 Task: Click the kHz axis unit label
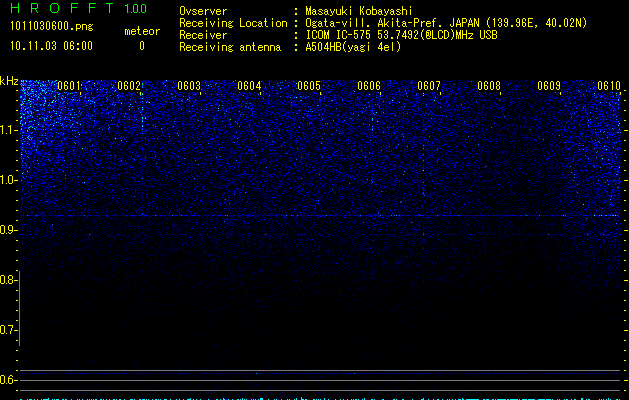tap(9, 81)
